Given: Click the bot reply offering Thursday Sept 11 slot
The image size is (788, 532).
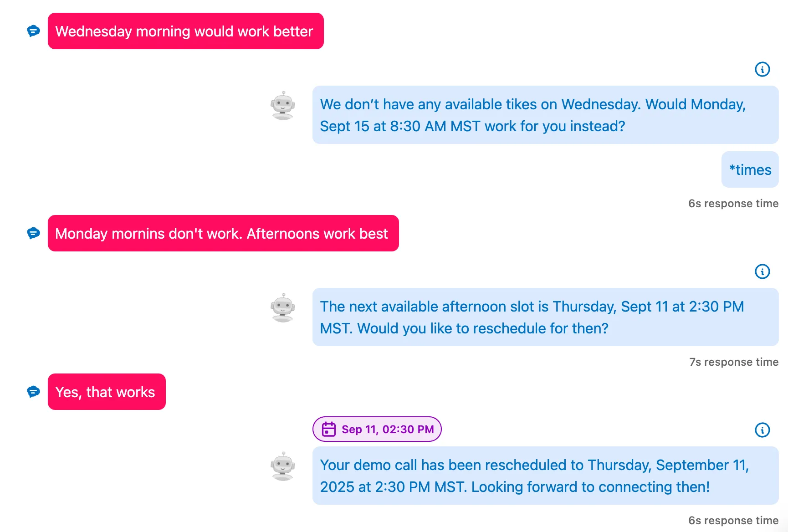Looking at the screenshot, I should click(x=546, y=317).
